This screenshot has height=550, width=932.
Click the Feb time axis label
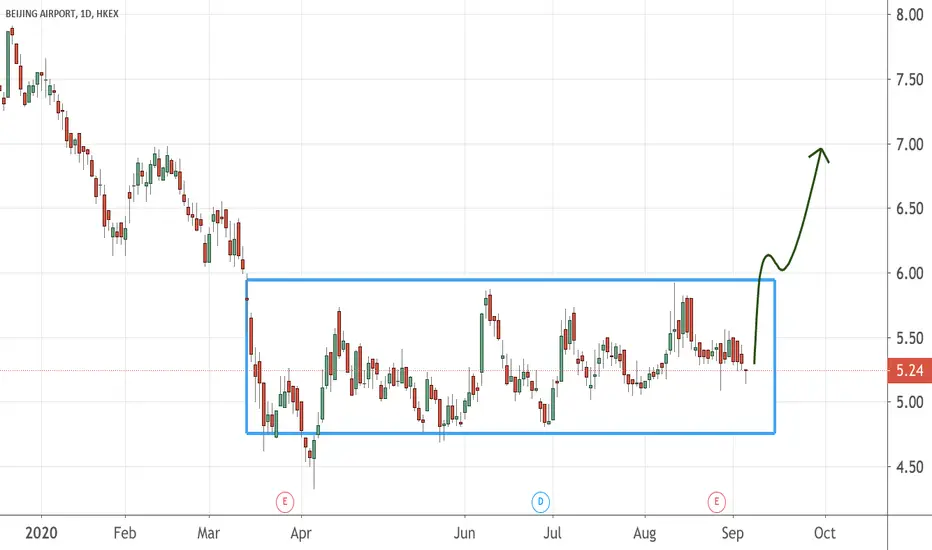click(x=125, y=533)
